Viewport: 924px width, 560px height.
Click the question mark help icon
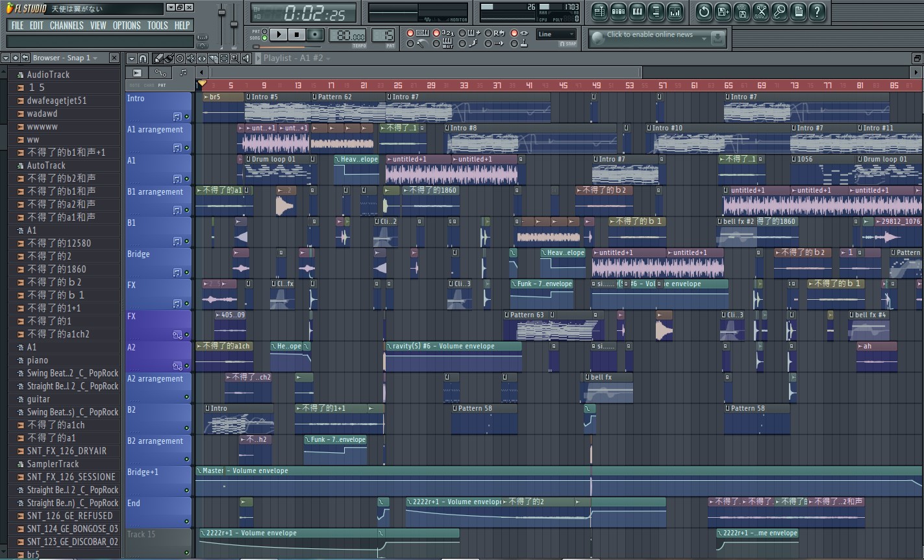(817, 12)
